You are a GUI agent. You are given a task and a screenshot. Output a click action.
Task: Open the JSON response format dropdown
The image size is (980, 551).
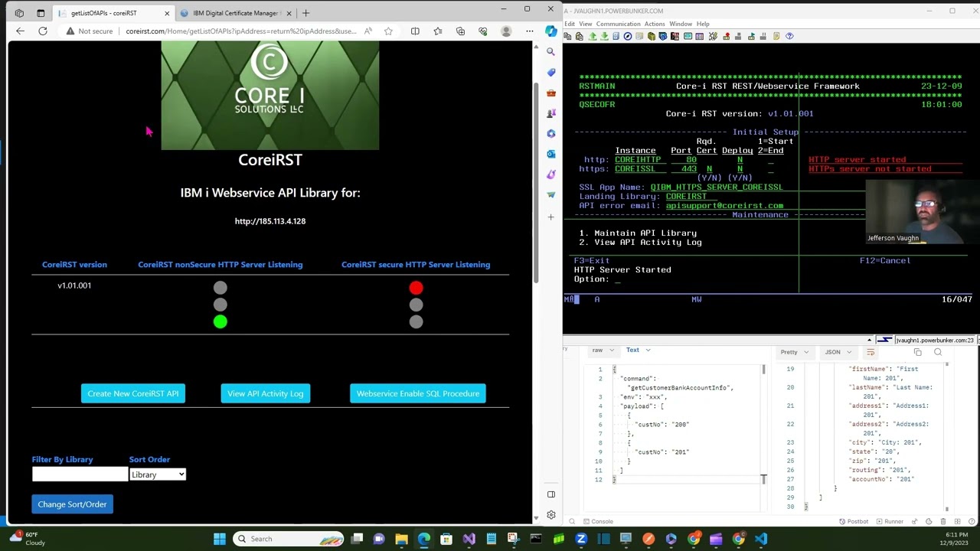(838, 352)
